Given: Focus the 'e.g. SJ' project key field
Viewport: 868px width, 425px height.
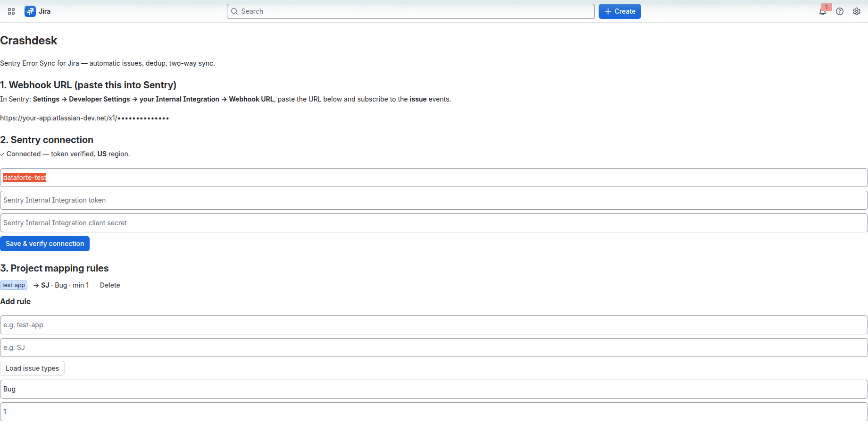Looking at the screenshot, I should [434, 348].
